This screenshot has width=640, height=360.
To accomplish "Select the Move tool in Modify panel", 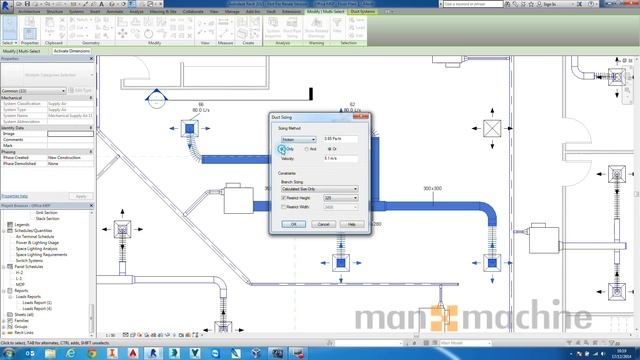I will (x=122, y=33).
